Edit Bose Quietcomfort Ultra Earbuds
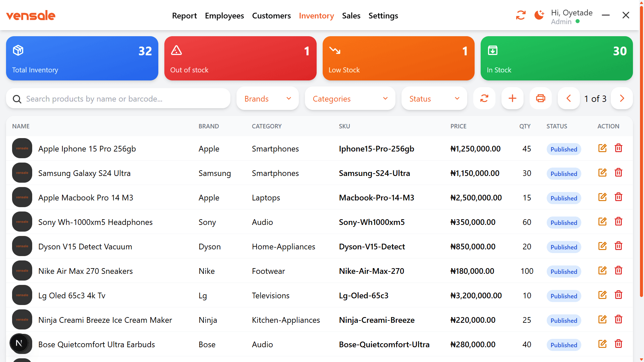 602,344
